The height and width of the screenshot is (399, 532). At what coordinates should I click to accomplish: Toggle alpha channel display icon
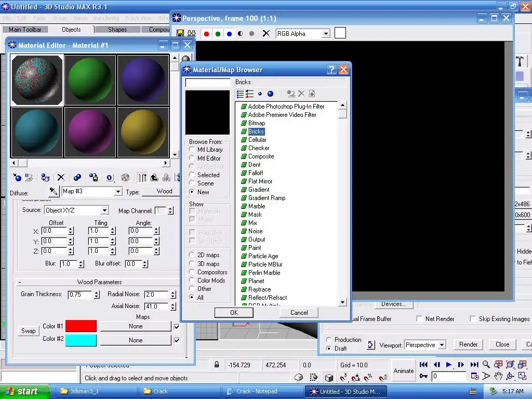click(x=241, y=34)
